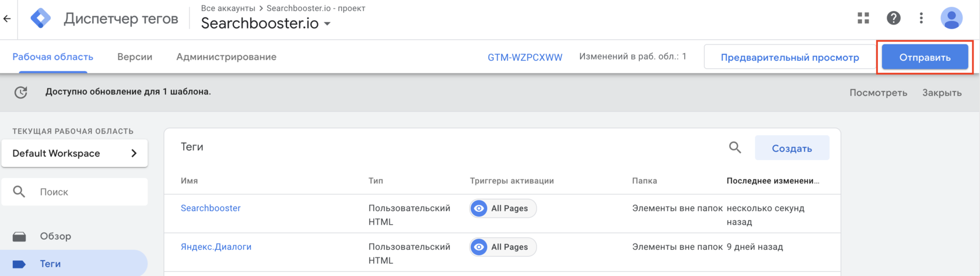Screen dimensions: 980x276
Task: Click the back arrow icon
Action: 7,19
